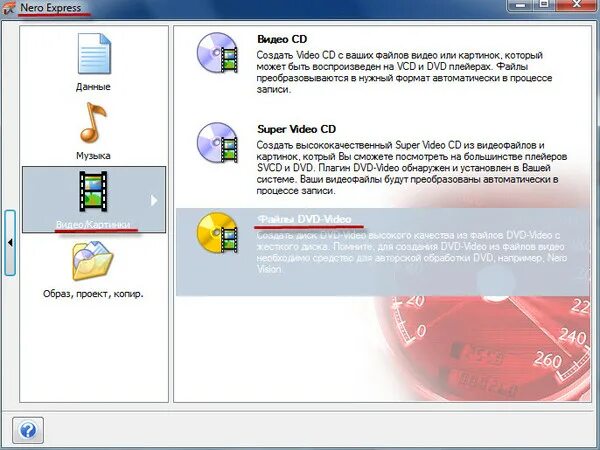600x450 pixels.
Task: Open the Файлы DVD-Video project title
Action: (x=304, y=219)
